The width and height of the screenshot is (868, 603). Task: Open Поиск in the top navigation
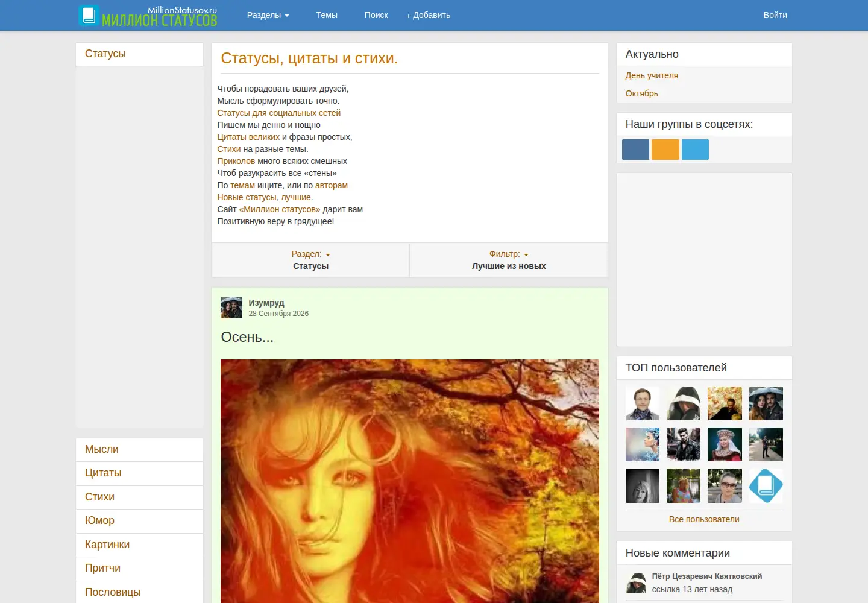pyautogui.click(x=376, y=15)
